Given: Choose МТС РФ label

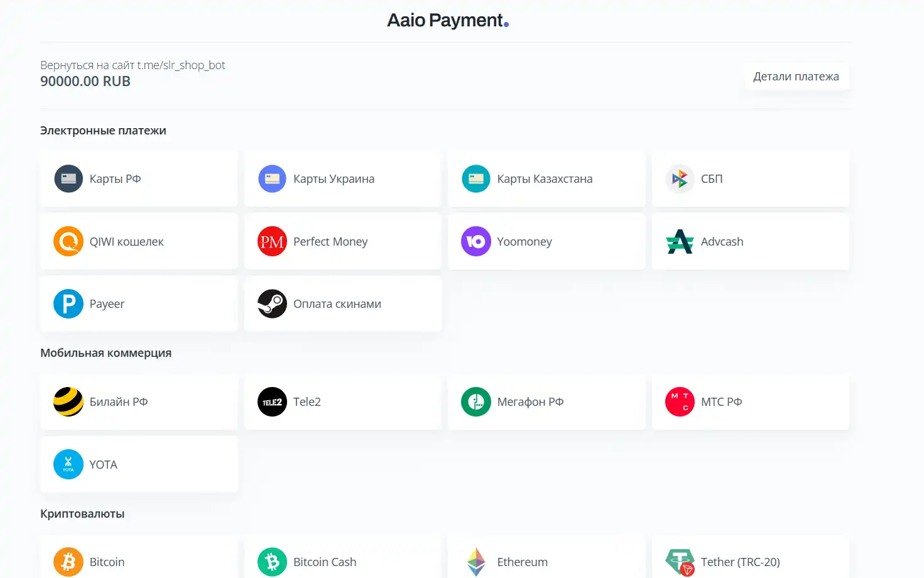Looking at the screenshot, I should pos(722,402).
